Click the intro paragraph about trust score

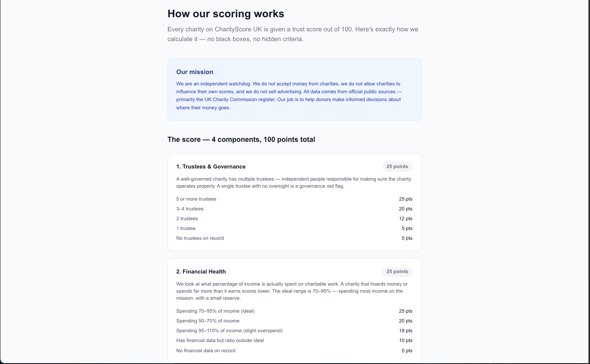[293, 34]
